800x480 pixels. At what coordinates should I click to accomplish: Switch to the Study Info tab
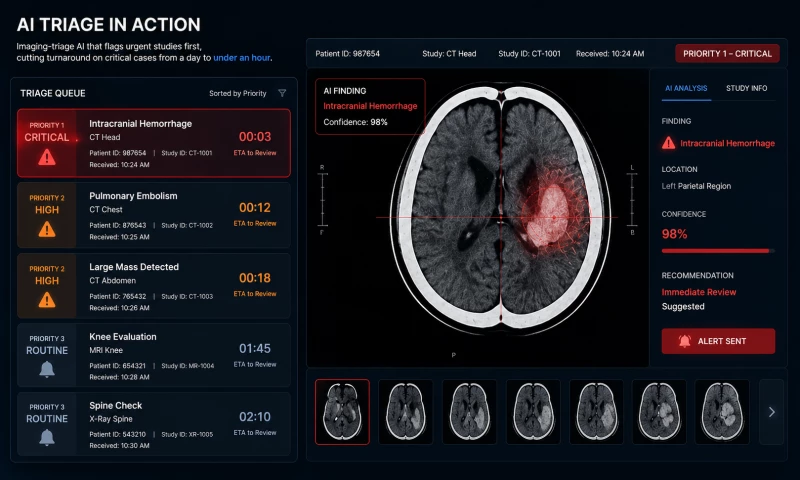[x=746, y=88]
